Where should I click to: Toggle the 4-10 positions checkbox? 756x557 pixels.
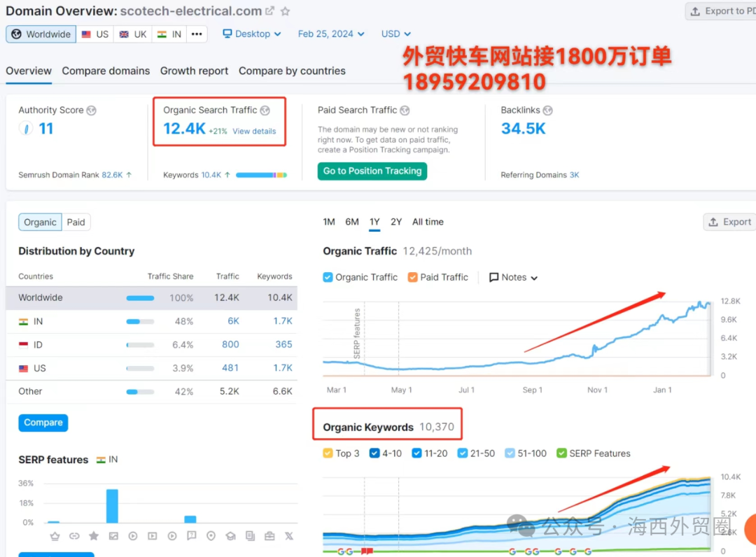tap(374, 453)
